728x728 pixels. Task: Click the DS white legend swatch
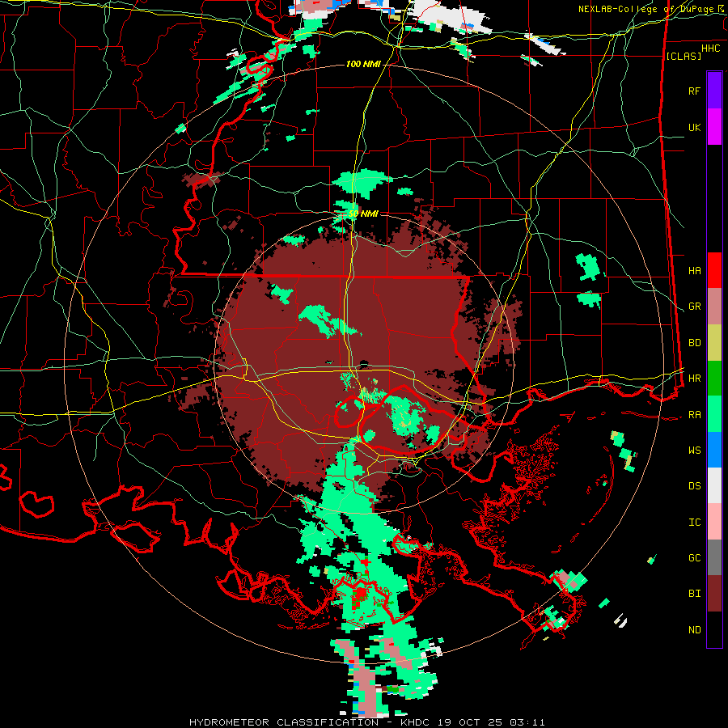[x=714, y=485]
